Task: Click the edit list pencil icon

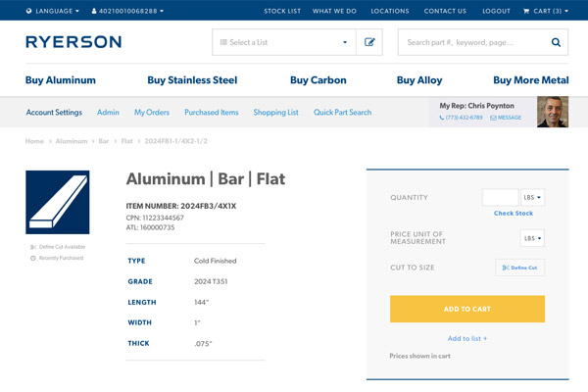Action: tap(369, 42)
